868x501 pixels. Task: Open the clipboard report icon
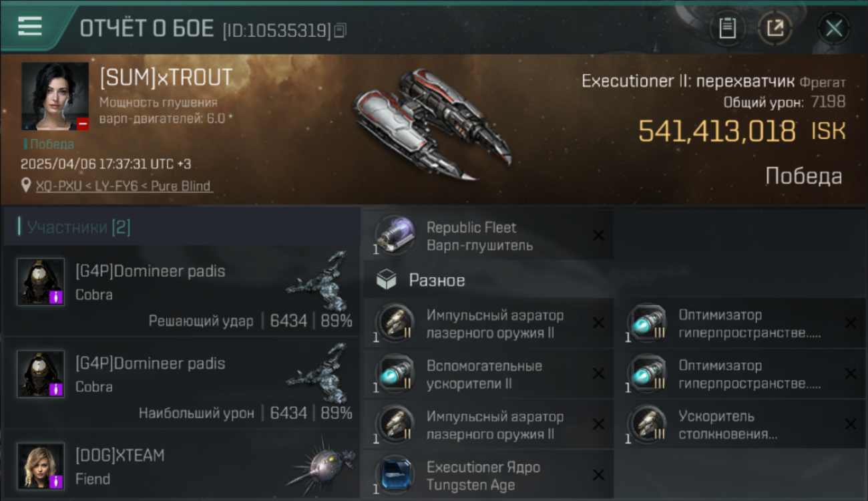point(727,28)
